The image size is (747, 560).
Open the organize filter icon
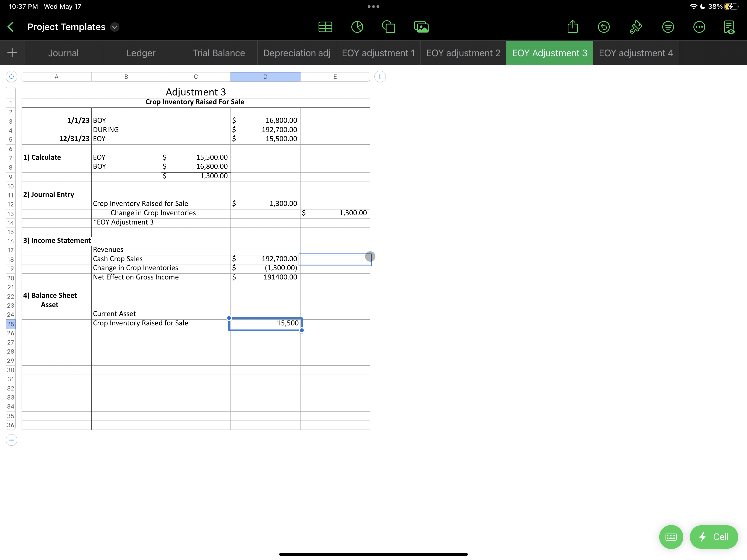pyautogui.click(x=668, y=27)
